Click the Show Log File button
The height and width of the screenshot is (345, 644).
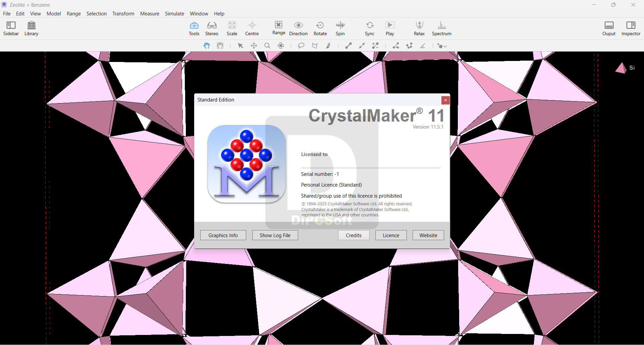(x=275, y=235)
